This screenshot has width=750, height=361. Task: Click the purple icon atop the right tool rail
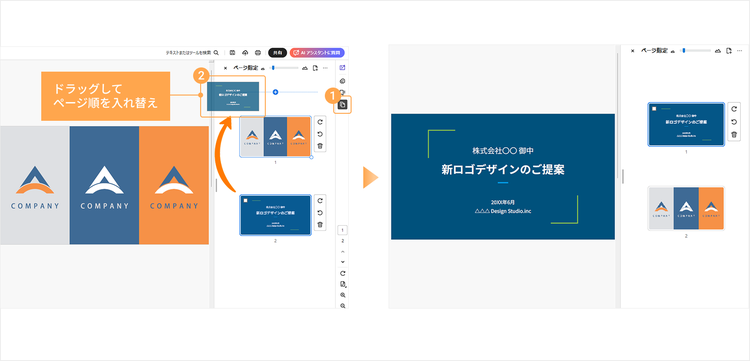342,68
